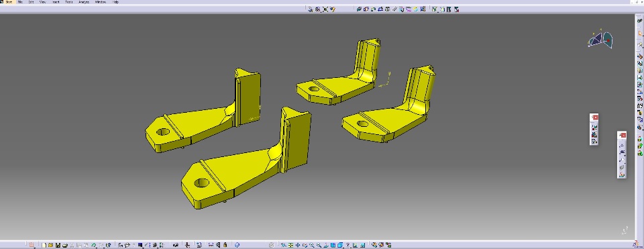
Task: Click the Zoom Out magnifier icon
Action: coord(319,245)
